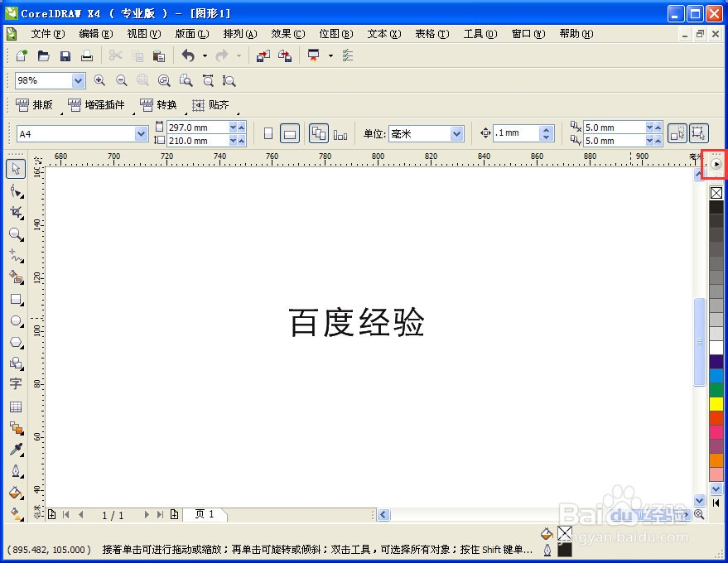
Task: Click the Export icon
Action: point(285,56)
